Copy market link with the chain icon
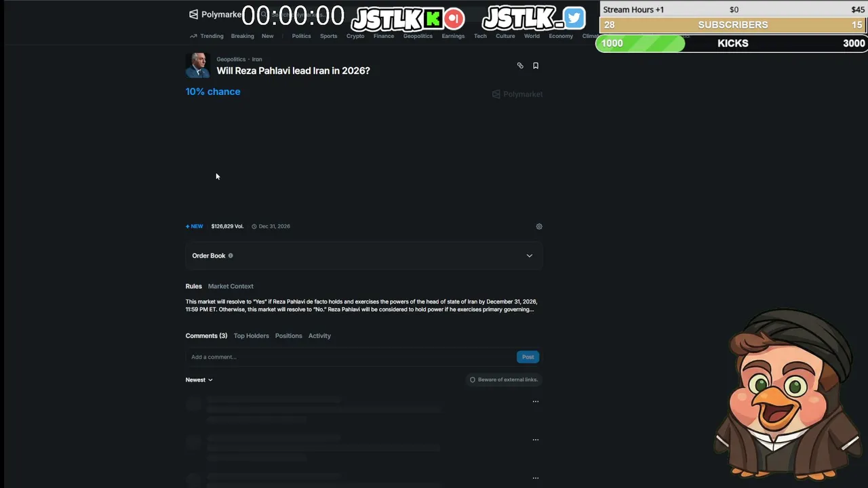The height and width of the screenshot is (488, 868). (x=520, y=66)
